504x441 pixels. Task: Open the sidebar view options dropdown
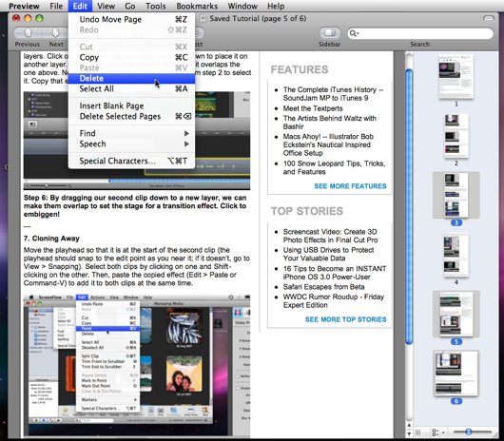[x=437, y=432]
